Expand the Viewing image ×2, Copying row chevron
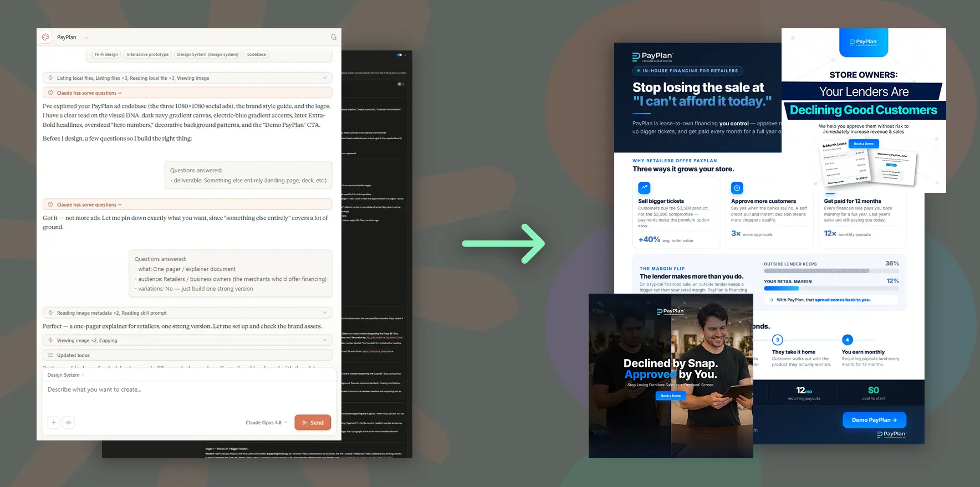Viewport: 980px width, 487px height. [325, 340]
